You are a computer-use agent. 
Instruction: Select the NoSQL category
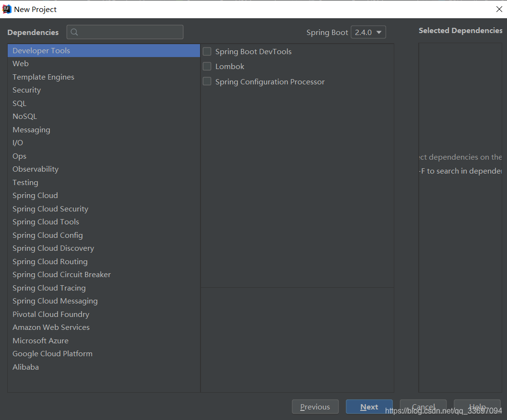tap(104, 117)
